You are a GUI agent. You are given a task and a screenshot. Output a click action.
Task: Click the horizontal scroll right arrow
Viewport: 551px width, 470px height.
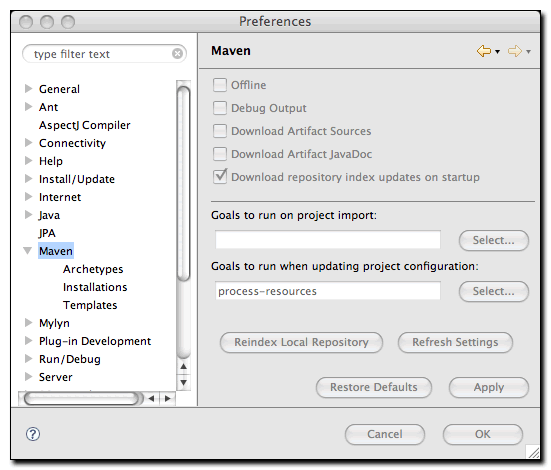pyautogui.click(x=168, y=399)
